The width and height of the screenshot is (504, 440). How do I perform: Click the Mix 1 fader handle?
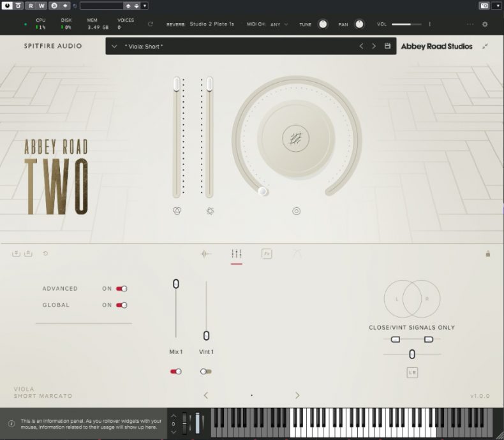point(176,284)
